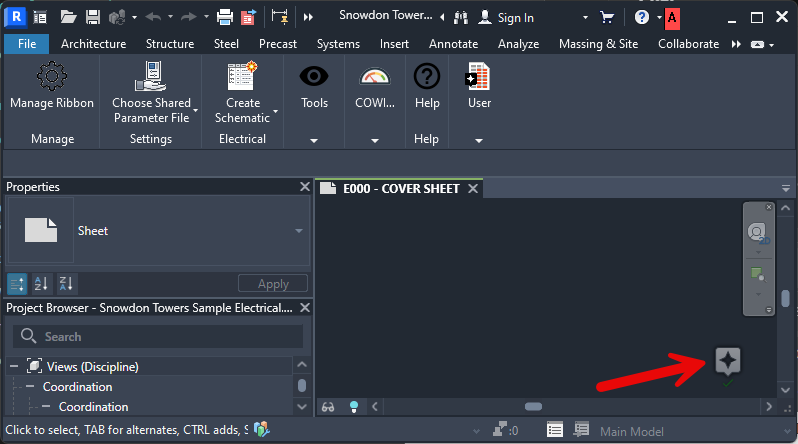Click the Manage Ribbon gear icon
Screen dimensions: 798x444
(52, 77)
